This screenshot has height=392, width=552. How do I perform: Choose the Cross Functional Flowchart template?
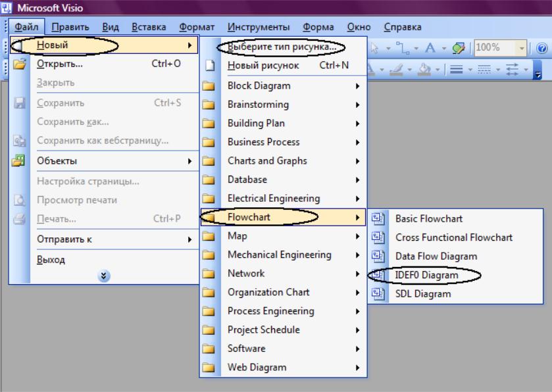455,237
